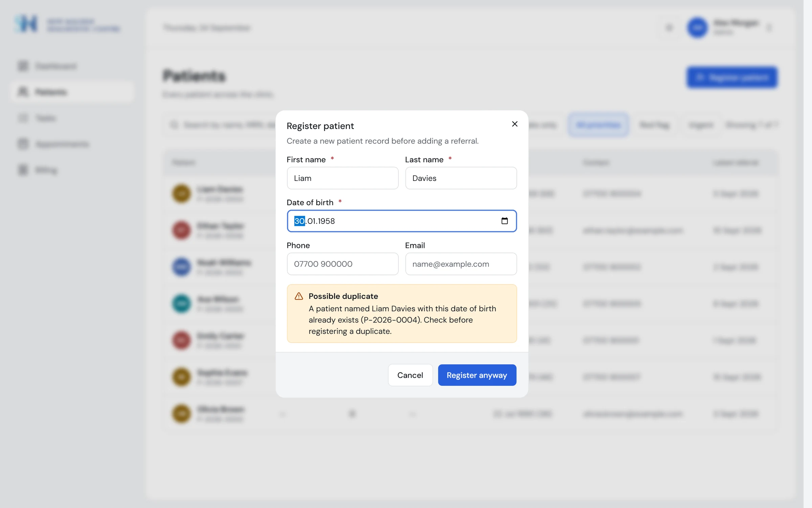Click the First name field containing Liam
The height and width of the screenshot is (508, 812).
(x=342, y=178)
